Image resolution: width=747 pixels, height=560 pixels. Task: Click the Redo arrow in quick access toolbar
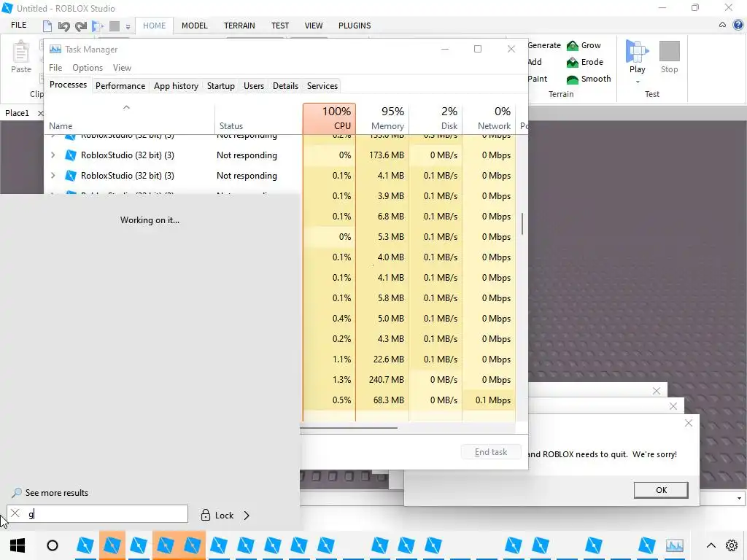point(81,26)
